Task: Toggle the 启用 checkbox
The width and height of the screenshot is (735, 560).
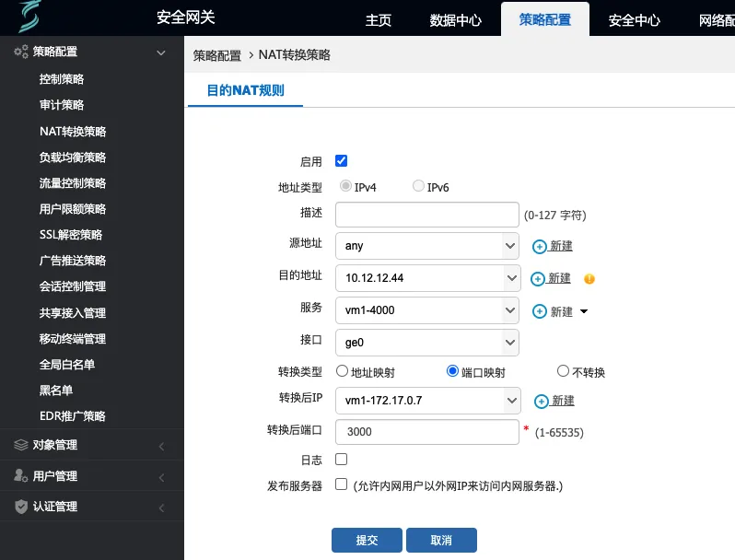Action: coord(341,161)
